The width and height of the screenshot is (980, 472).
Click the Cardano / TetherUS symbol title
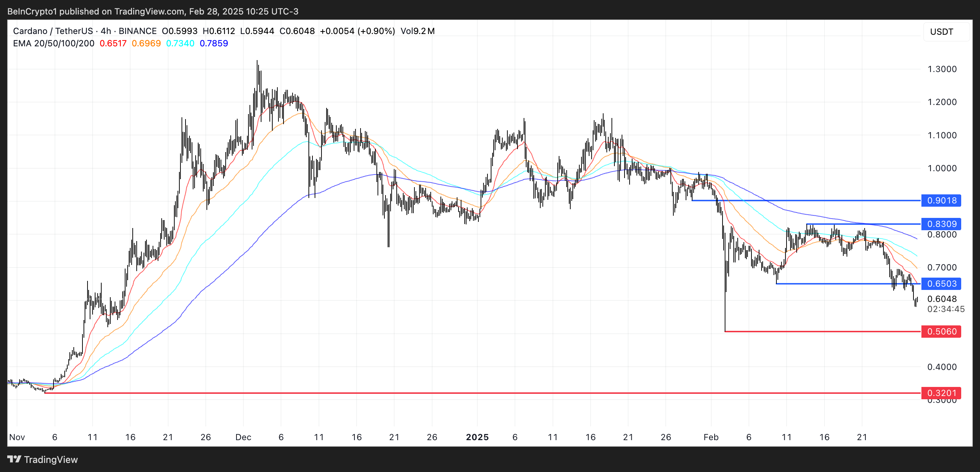(52, 31)
